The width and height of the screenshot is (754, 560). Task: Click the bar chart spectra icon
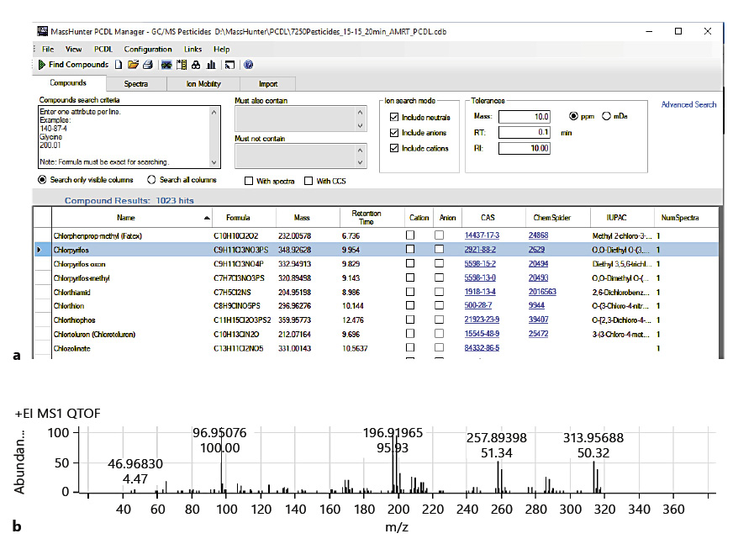[x=211, y=65]
